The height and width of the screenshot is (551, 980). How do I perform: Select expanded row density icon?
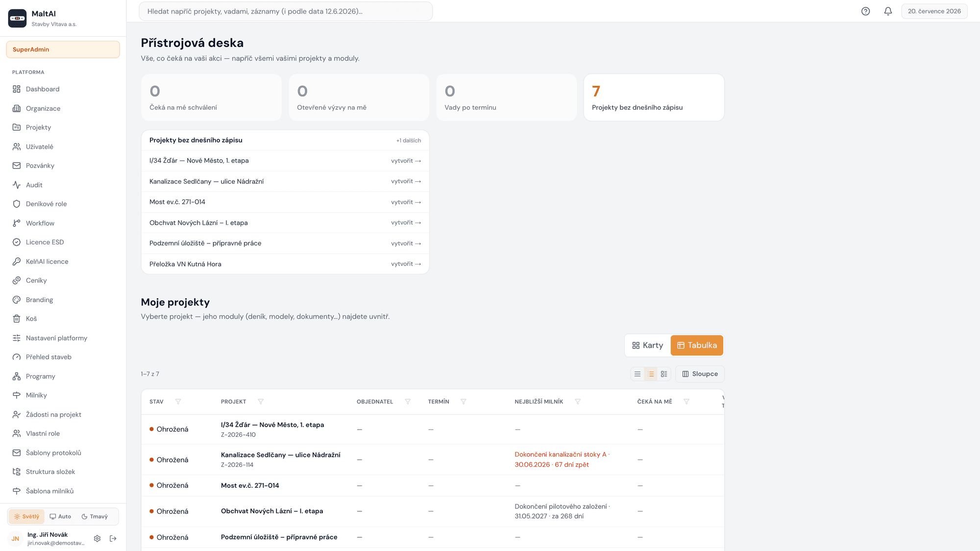click(664, 374)
